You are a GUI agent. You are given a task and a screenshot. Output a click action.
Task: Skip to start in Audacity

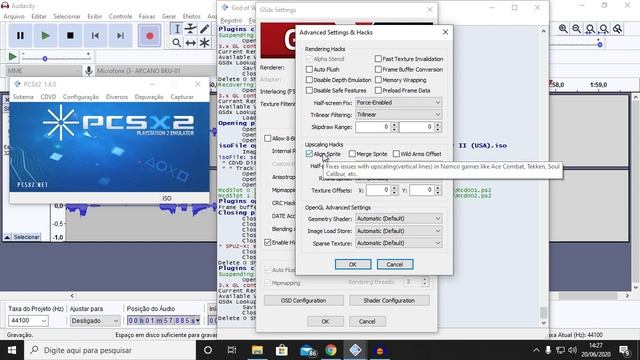click(95, 36)
